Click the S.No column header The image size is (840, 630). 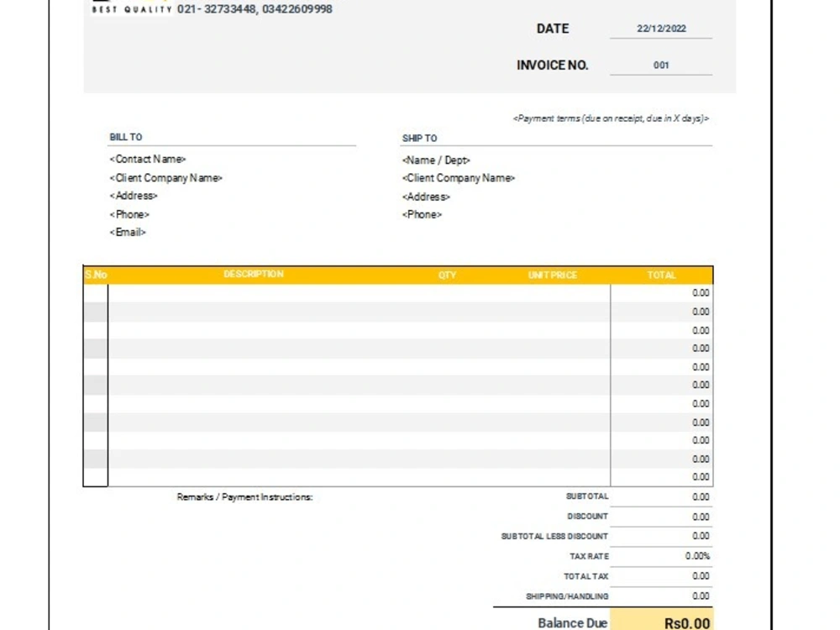coord(96,275)
